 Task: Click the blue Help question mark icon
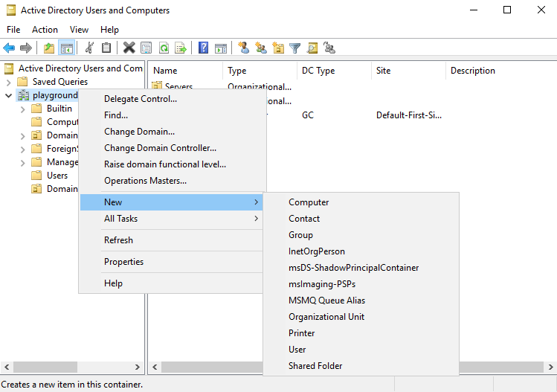(x=203, y=48)
